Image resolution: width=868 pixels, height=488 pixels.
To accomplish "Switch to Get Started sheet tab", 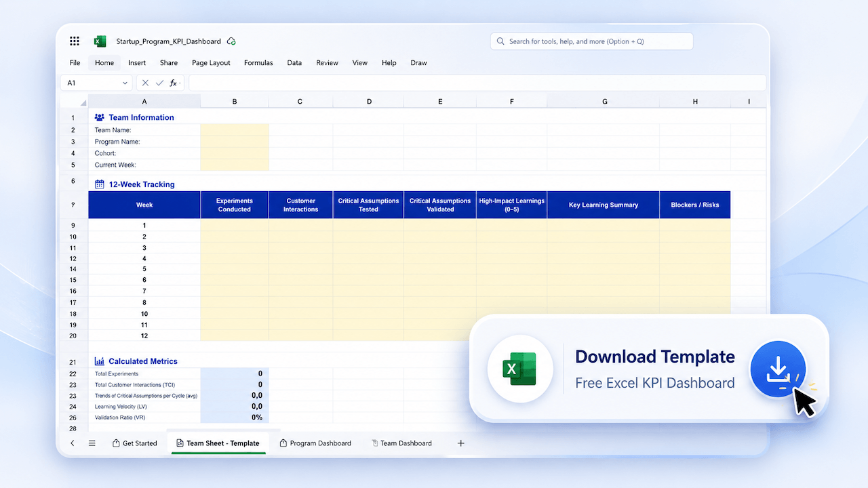I will (x=134, y=443).
